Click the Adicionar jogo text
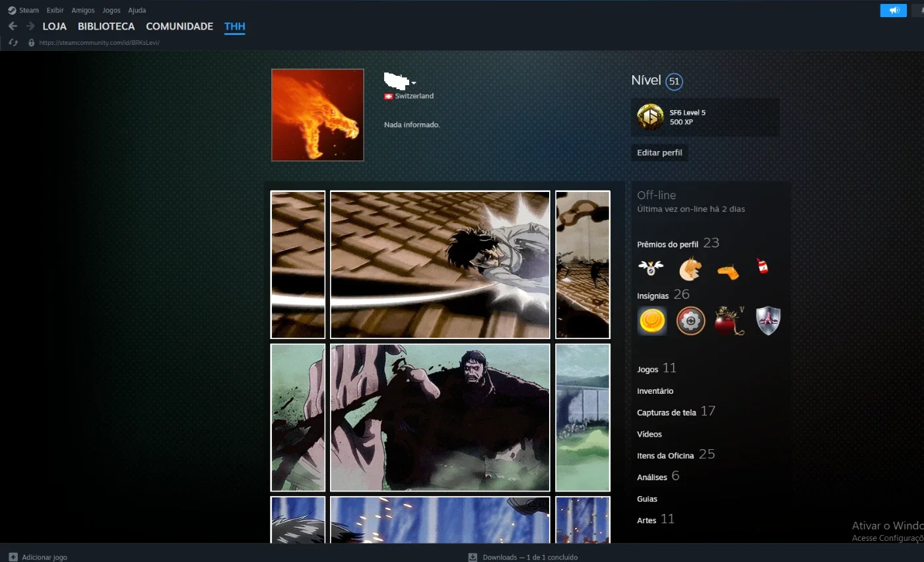This screenshot has height=562, width=924. [45, 557]
